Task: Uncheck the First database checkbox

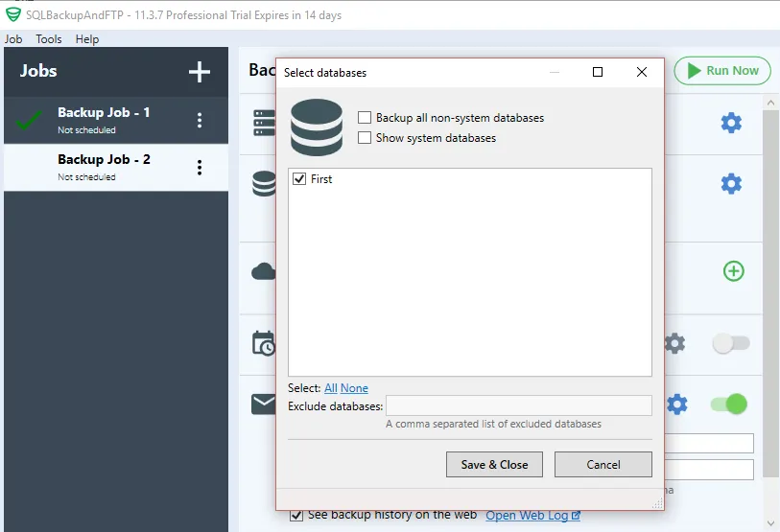Action: pos(299,178)
